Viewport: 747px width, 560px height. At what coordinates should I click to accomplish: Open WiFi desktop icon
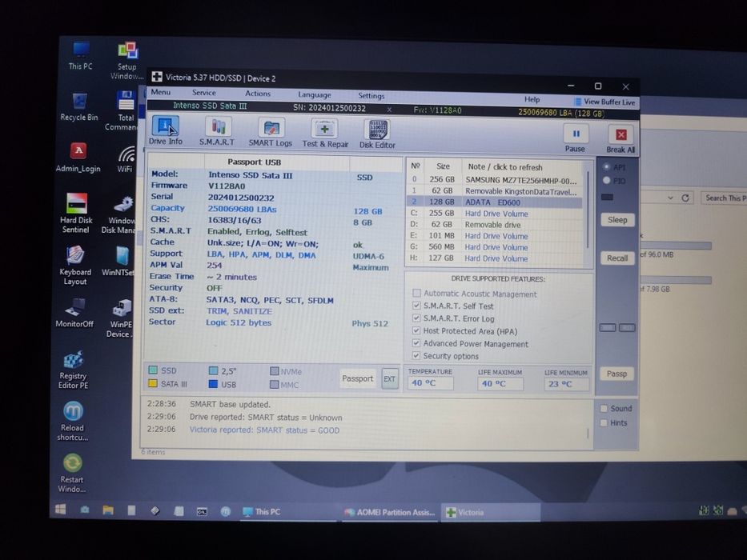pyautogui.click(x=126, y=159)
